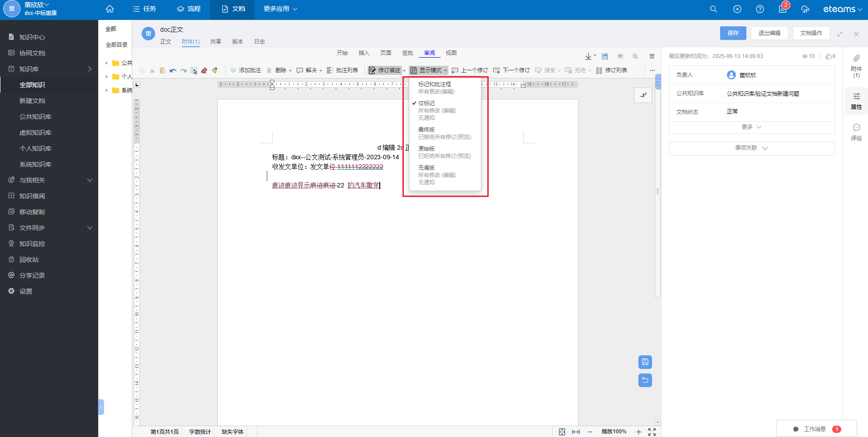This screenshot has width=868, height=437.
Task: Switch to the 插入 ribbon tab
Action: coord(364,53)
